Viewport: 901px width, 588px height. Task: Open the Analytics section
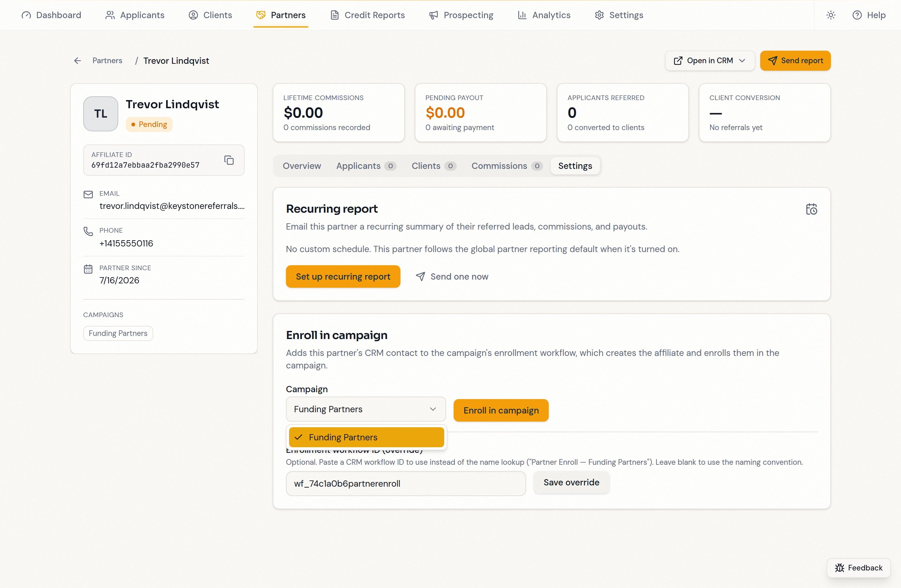coord(544,15)
